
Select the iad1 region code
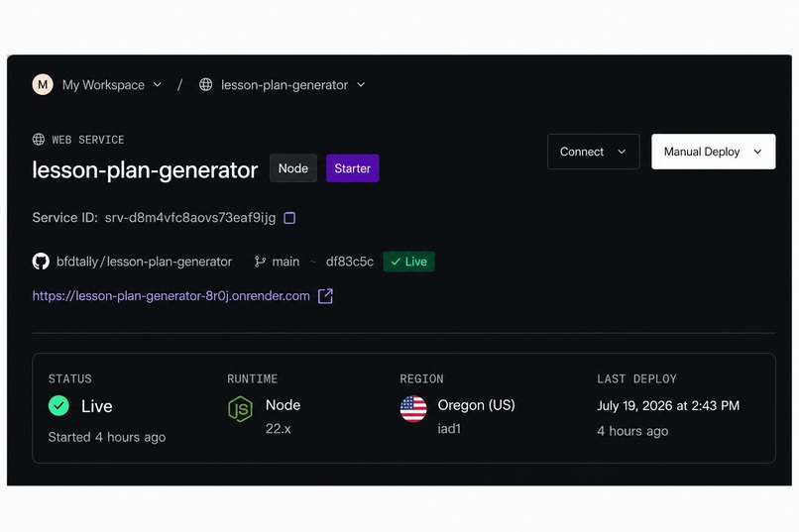[x=449, y=429]
